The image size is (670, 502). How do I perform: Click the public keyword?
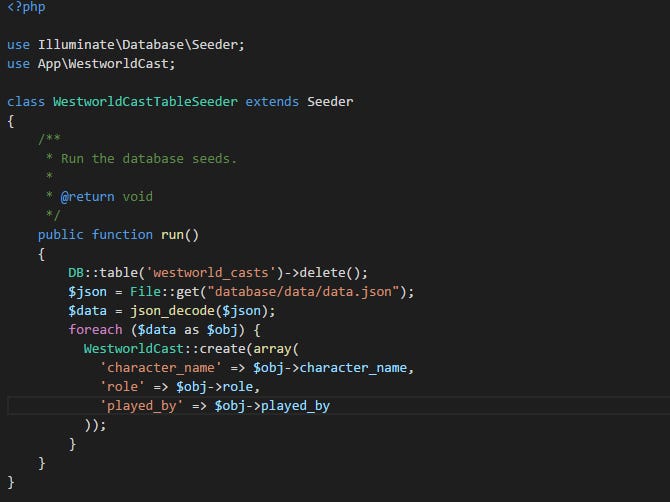coord(60,235)
